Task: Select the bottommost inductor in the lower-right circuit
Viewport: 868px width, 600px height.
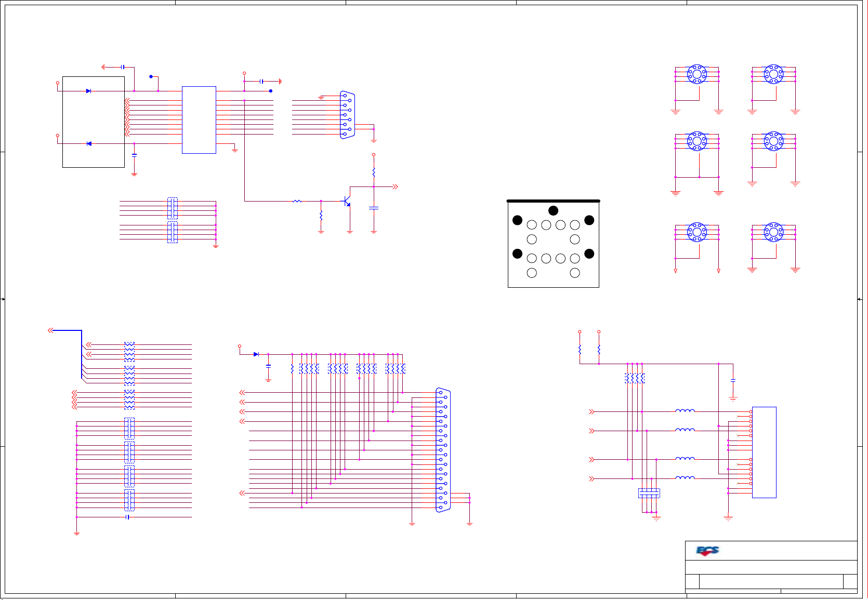Action: click(x=685, y=477)
